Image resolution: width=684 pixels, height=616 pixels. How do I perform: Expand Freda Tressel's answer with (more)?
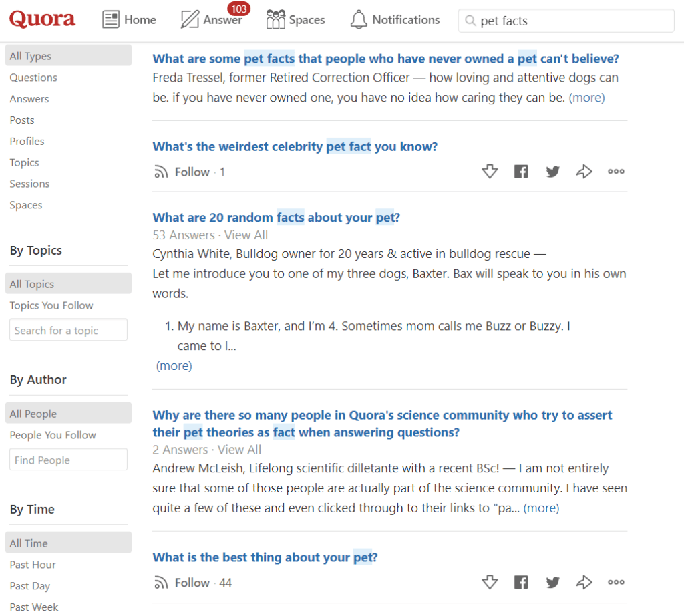pos(586,98)
